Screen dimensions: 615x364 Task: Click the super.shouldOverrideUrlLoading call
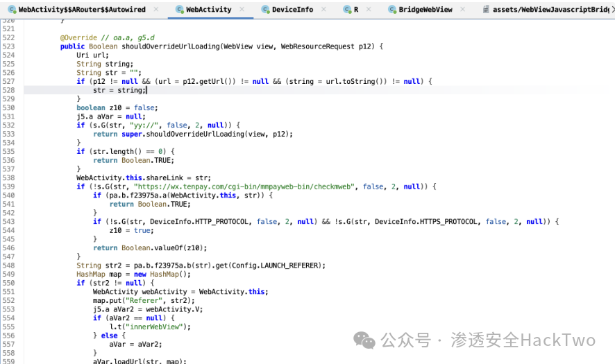coord(207,134)
